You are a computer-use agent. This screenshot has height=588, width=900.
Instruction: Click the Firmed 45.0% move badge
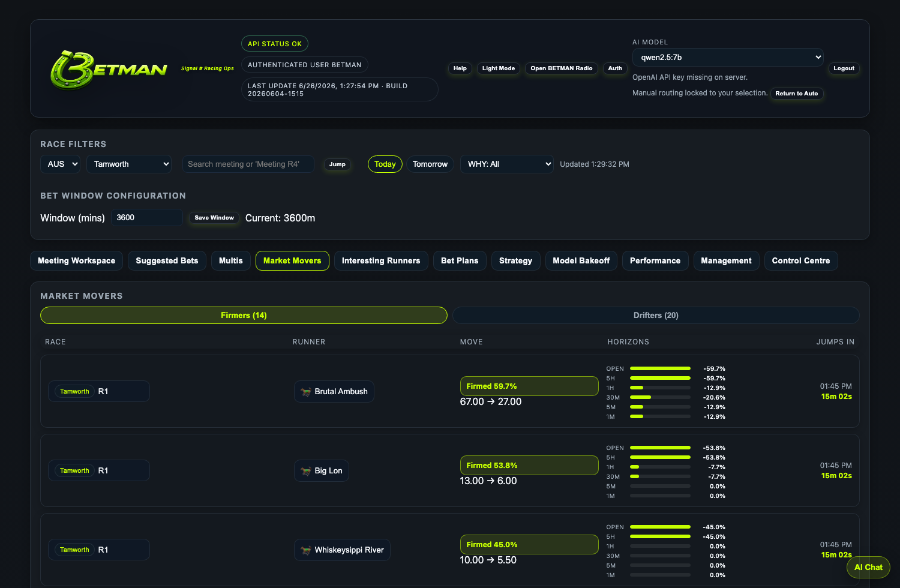tap(529, 544)
